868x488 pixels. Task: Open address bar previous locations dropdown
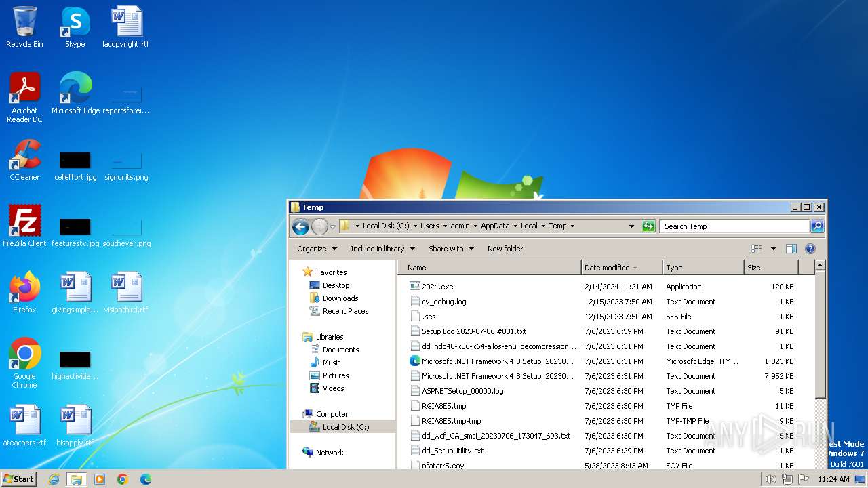click(632, 226)
